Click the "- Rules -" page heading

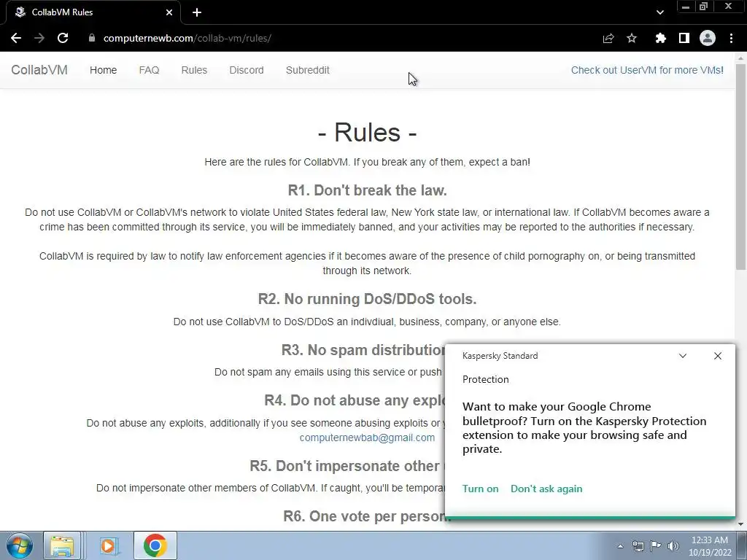[367, 133]
